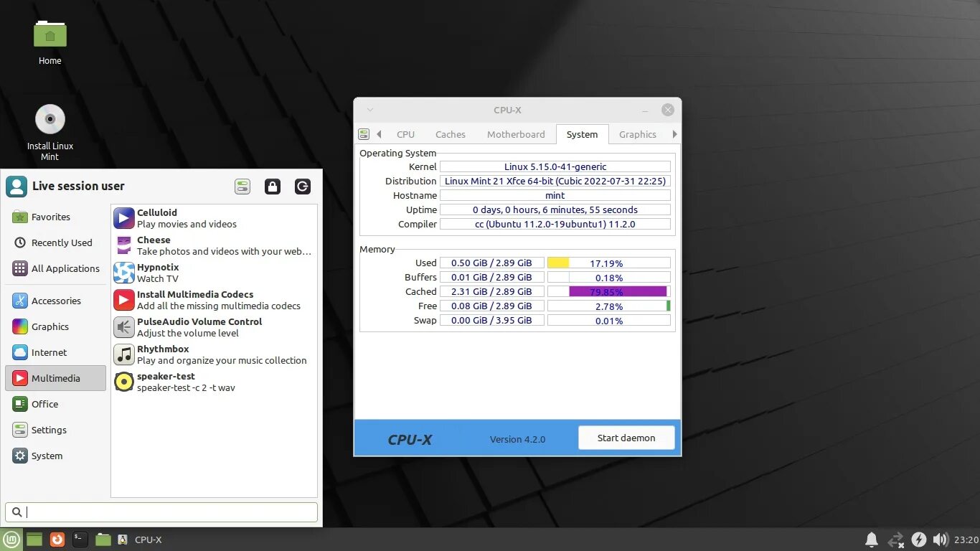The width and height of the screenshot is (980, 551).
Task: Click Buffers value 0.01 GiB / 2.89 GiB
Action: [491, 277]
